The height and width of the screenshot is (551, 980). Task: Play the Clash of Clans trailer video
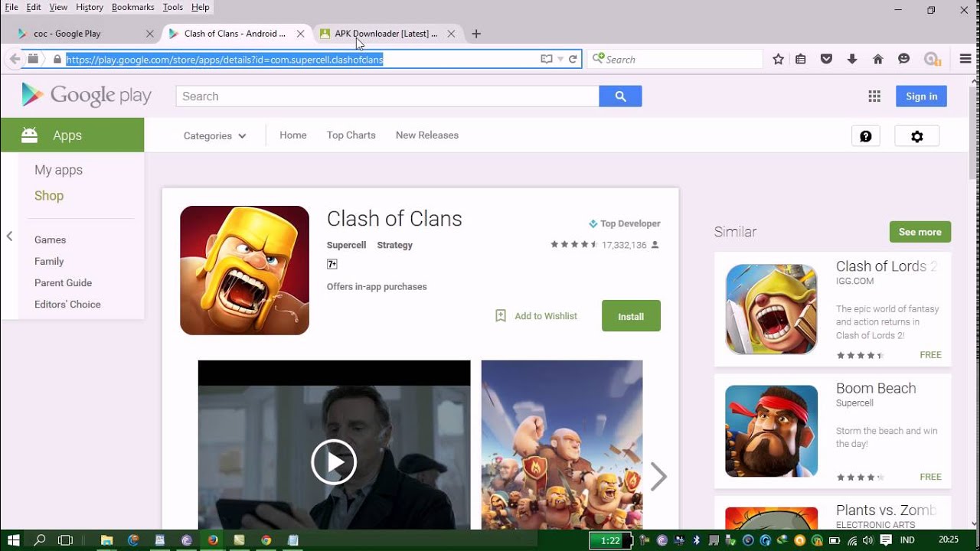pyautogui.click(x=334, y=461)
